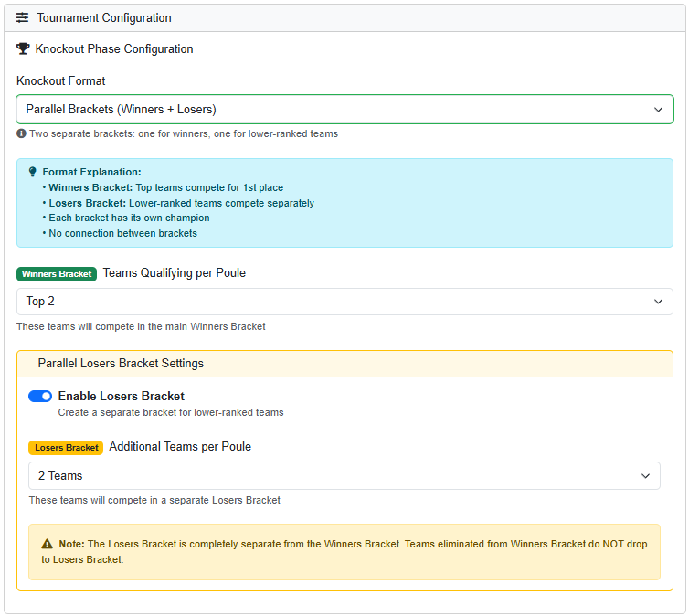
Task: Click the warning triangle icon in the note
Action: tap(47, 544)
